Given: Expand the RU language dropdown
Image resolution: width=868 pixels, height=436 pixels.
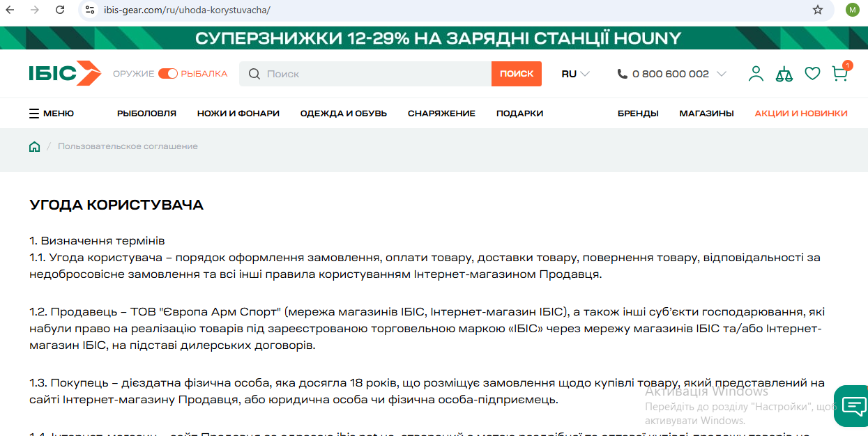Looking at the screenshot, I should (x=575, y=74).
